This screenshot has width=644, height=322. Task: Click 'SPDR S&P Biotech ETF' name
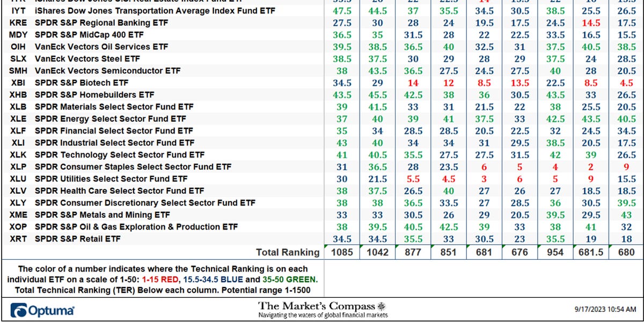pos(82,83)
